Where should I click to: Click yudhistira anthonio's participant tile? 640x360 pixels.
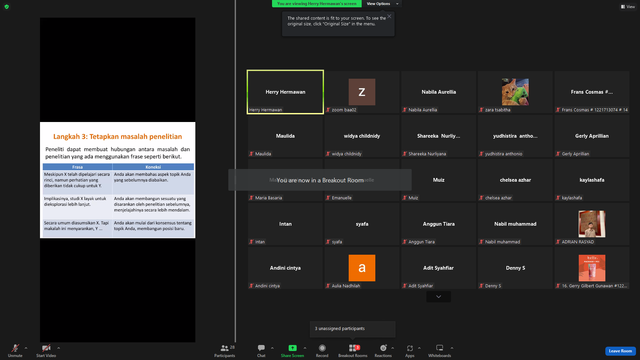(515, 136)
